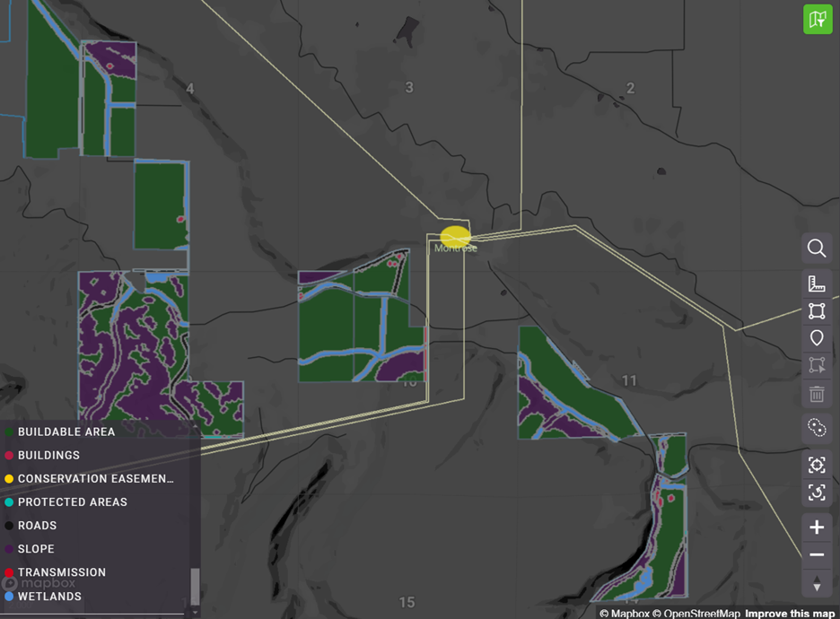Image resolution: width=840 pixels, height=619 pixels.
Task: Select the Conservation Easement legend entry
Action: click(95, 479)
